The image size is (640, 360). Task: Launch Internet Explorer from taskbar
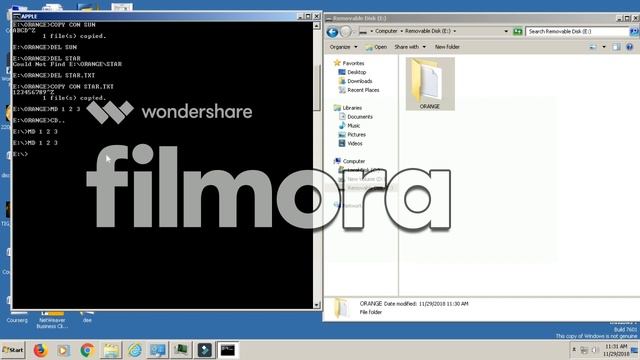point(134,350)
